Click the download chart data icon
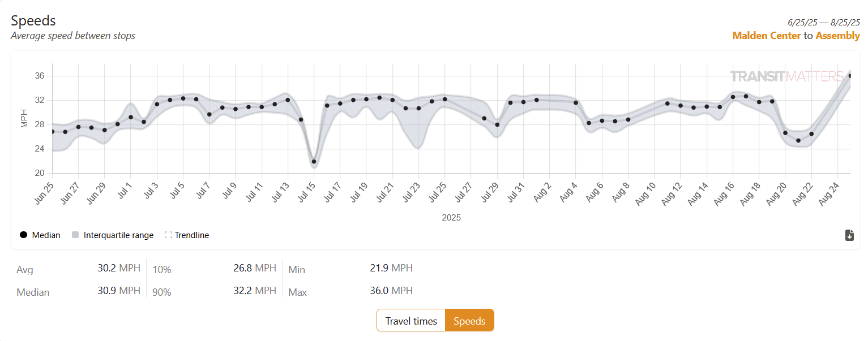This screenshot has height=341, width=868. (x=849, y=235)
